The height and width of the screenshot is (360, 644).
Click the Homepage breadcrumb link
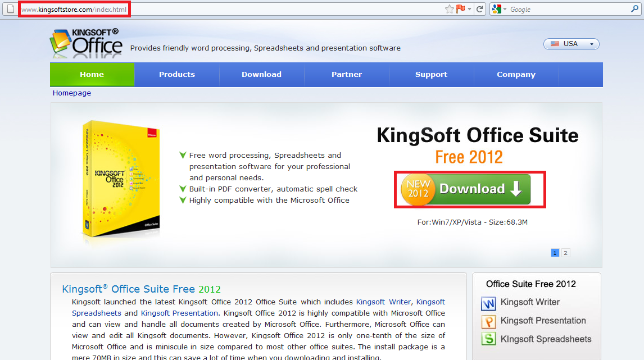72,93
